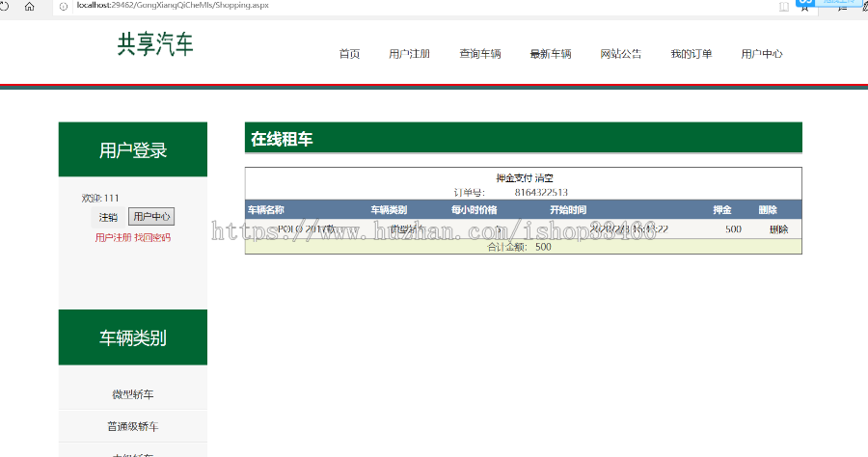
Task: Open the 首页 menu item
Action: coord(349,54)
